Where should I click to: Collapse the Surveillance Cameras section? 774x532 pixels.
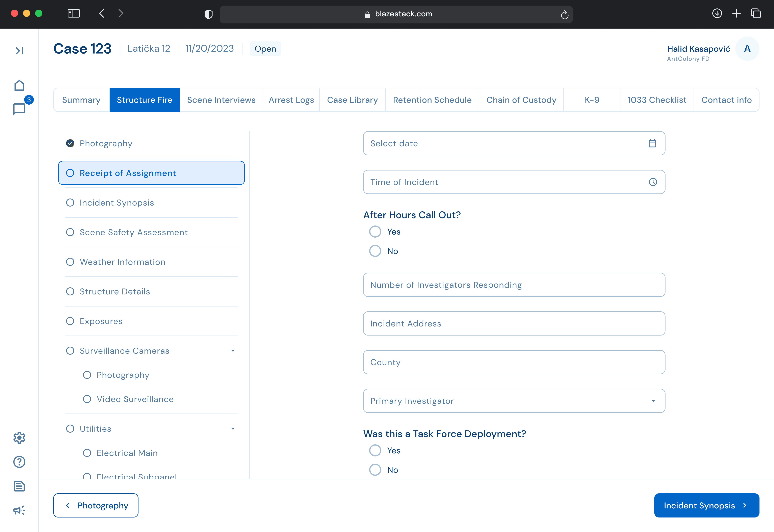point(233,351)
